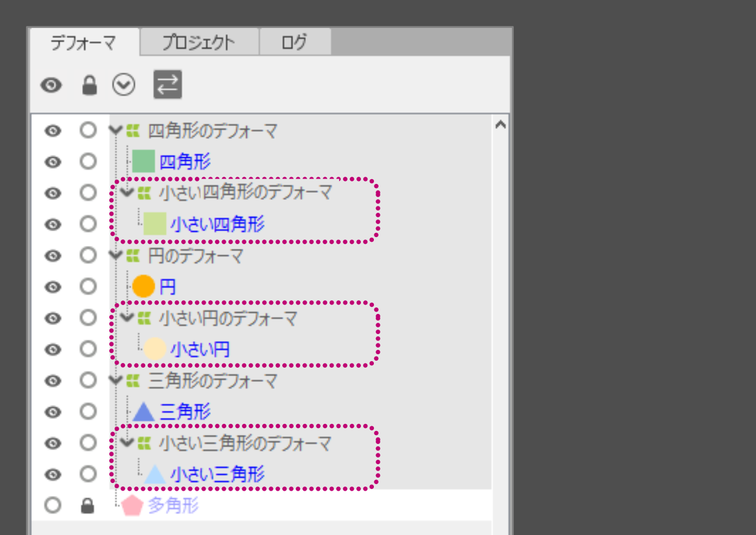Viewport: 756px width, 535px height.
Task: Toggle visibility of the 四角形 row
Action: point(53,161)
